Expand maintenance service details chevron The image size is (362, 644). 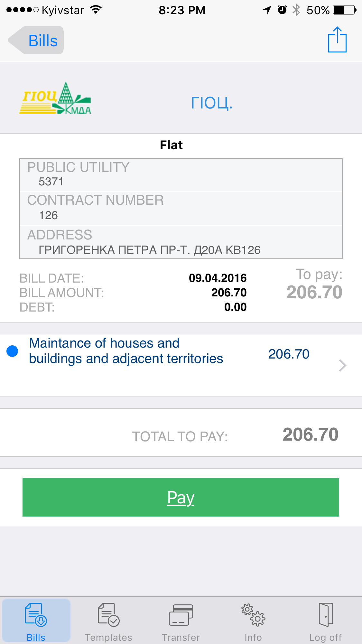pyautogui.click(x=342, y=365)
